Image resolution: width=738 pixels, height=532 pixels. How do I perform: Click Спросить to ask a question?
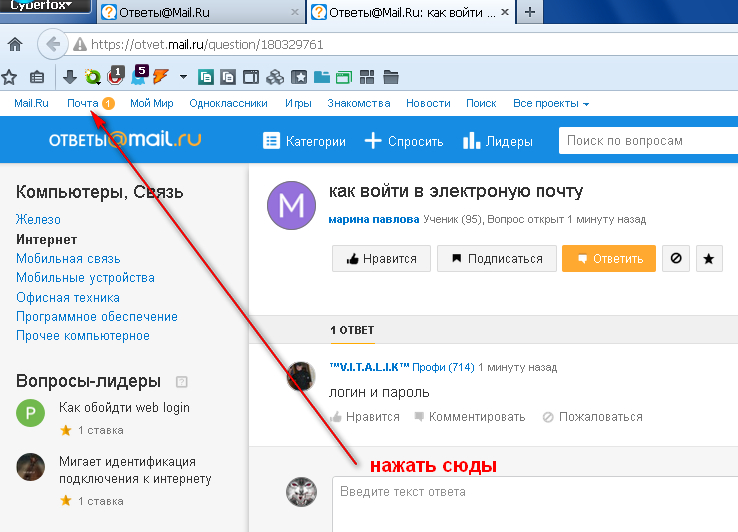click(404, 141)
